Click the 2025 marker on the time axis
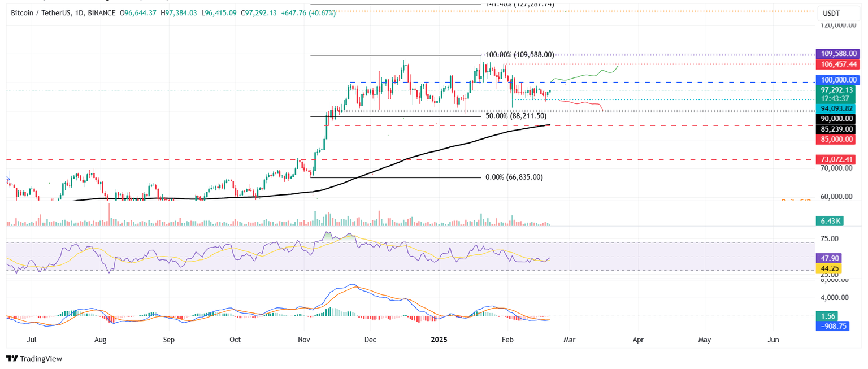The width and height of the screenshot is (868, 369). point(439,340)
